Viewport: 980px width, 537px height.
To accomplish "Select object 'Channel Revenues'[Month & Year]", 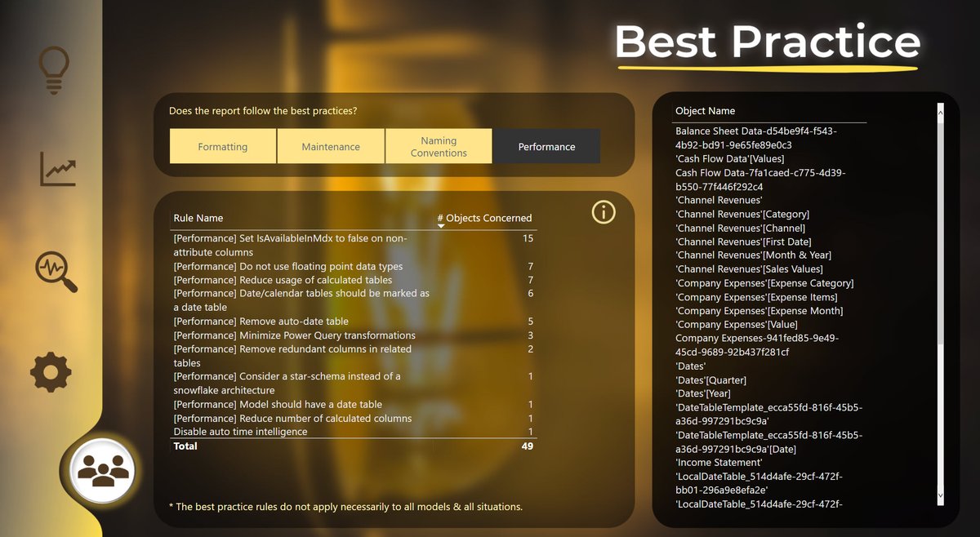I will point(753,255).
